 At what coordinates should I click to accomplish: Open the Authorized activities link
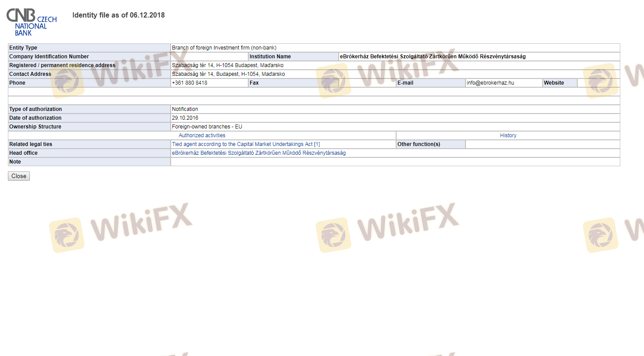(x=202, y=135)
